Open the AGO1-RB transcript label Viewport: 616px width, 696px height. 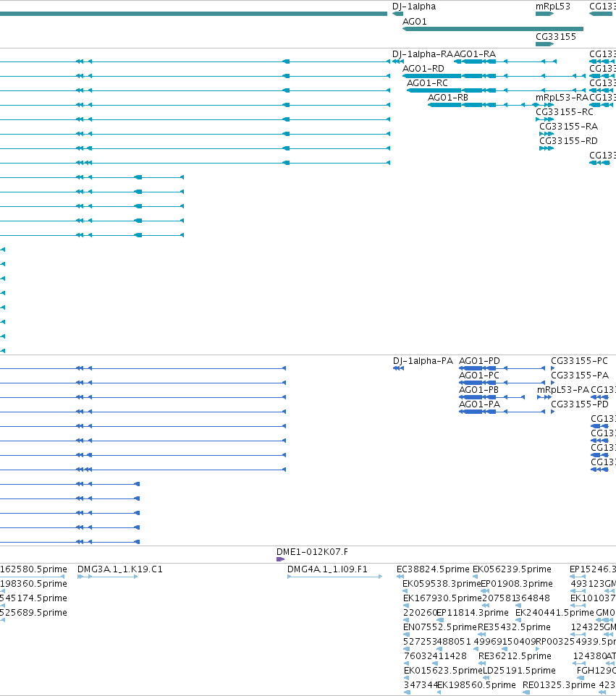point(447,97)
